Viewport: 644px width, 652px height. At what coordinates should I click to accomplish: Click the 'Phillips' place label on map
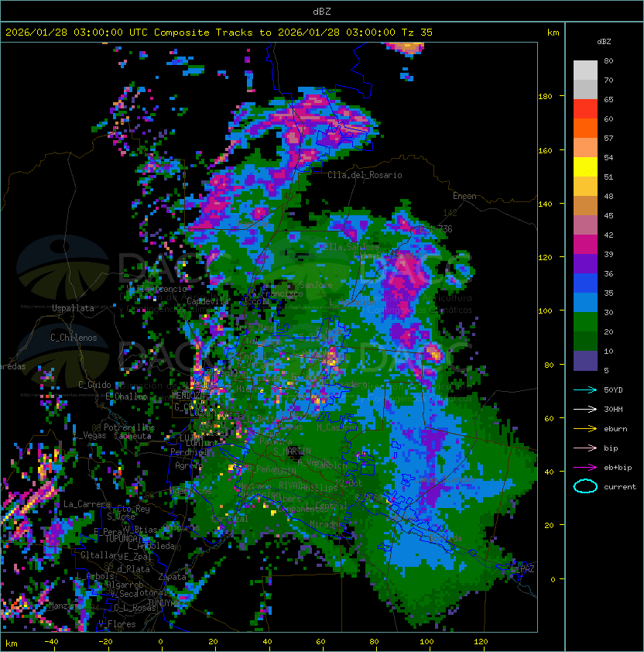[320, 487]
